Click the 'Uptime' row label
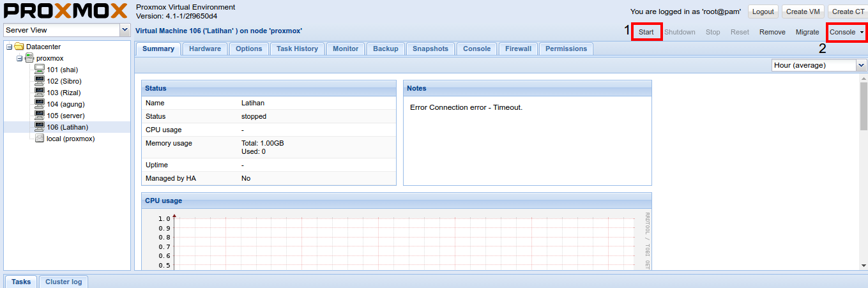This screenshot has height=288, width=868. coord(156,165)
